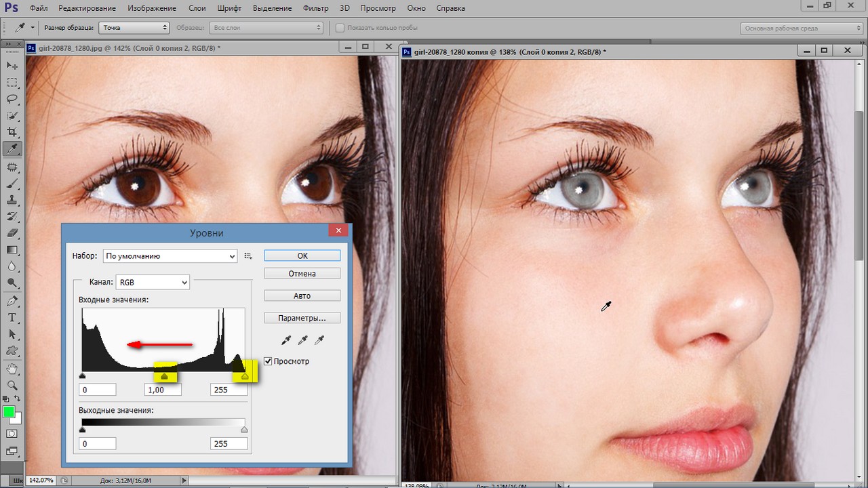This screenshot has height=488, width=868.
Task: Toggle the Просмотр preview checkbox
Action: (268, 361)
